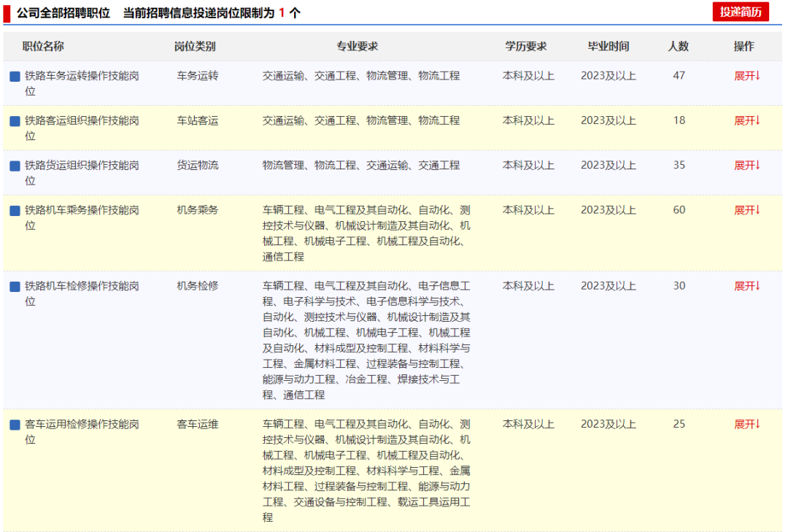Click the 专业要求 column header
Image resolution: width=788 pixels, height=532 pixels.
[357, 46]
